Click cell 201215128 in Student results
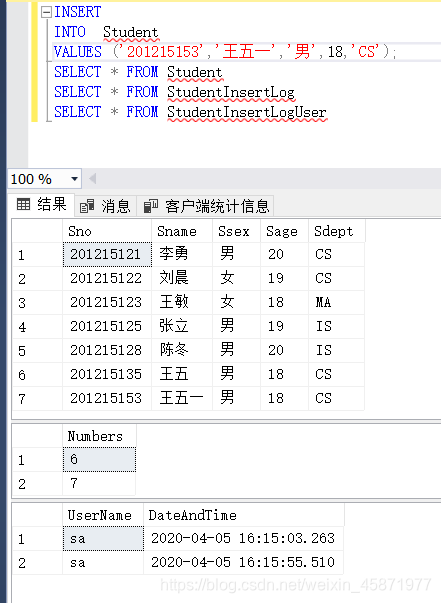This screenshot has width=441, height=603. (107, 350)
